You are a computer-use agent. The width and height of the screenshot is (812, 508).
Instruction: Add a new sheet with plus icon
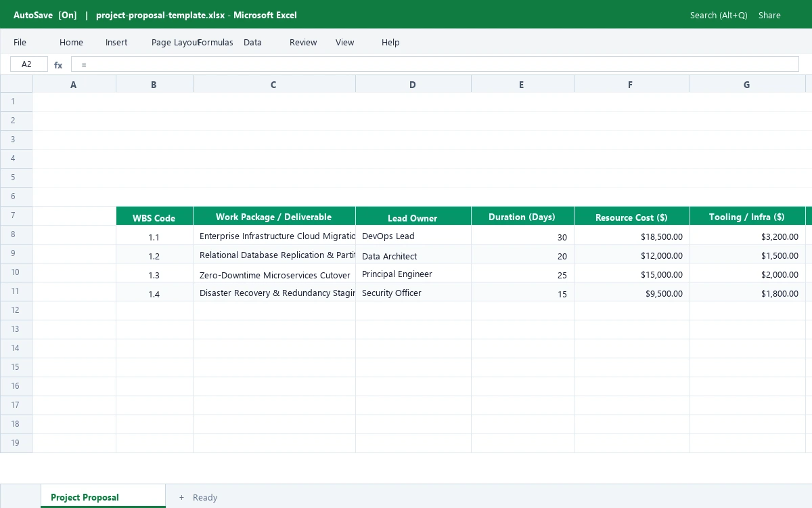point(181,497)
